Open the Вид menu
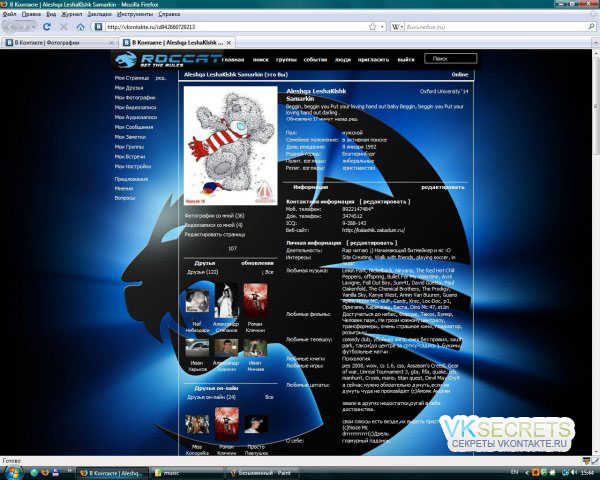 pos(51,14)
